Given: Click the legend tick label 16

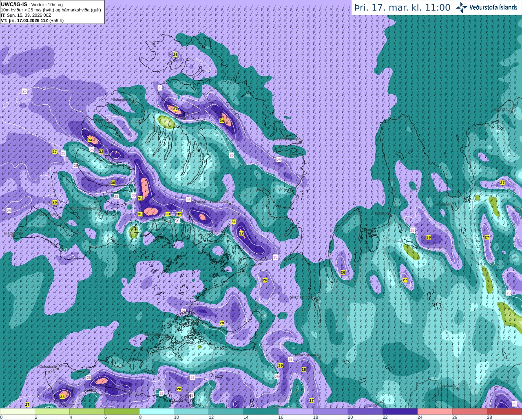Looking at the screenshot, I should (x=281, y=417).
